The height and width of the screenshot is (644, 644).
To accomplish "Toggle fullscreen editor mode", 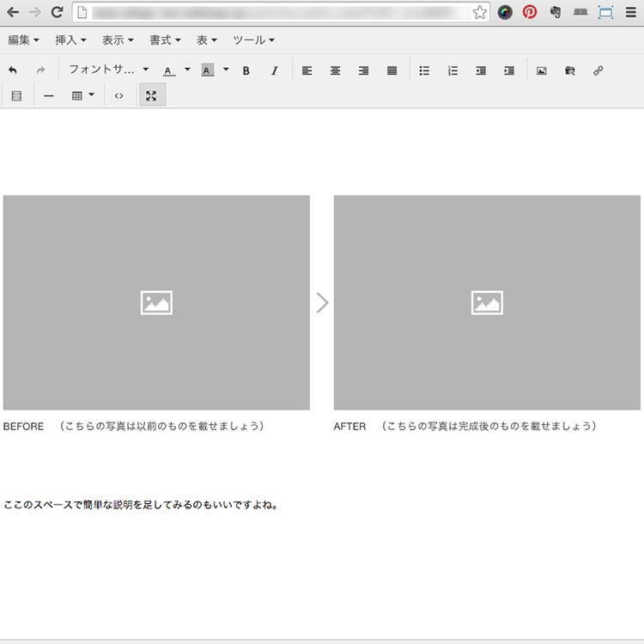I will [x=151, y=95].
